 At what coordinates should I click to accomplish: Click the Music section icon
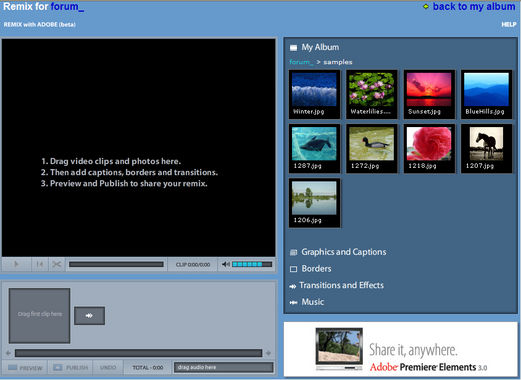click(x=293, y=303)
